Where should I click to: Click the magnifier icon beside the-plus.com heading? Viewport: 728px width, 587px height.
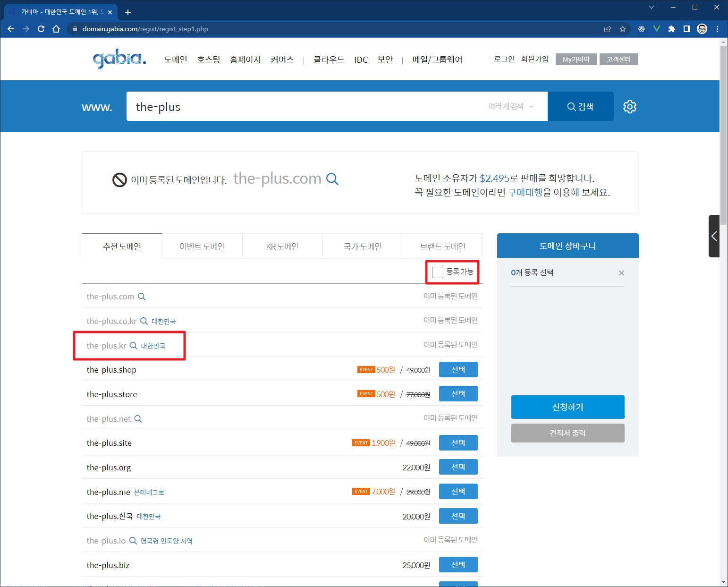pyautogui.click(x=332, y=179)
